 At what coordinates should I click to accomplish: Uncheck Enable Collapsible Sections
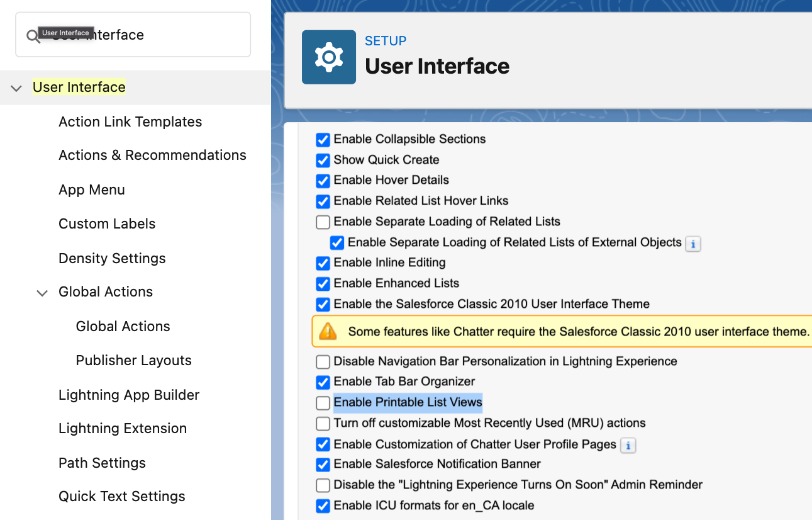tap(323, 140)
